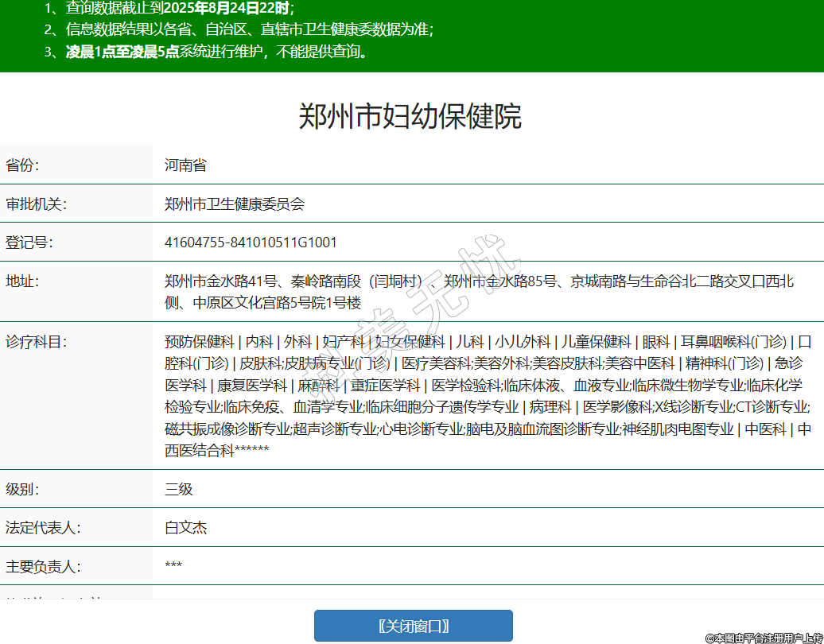Click registration number 41604755-841010511G1001
Image resolution: width=824 pixels, height=644 pixels.
(251, 242)
